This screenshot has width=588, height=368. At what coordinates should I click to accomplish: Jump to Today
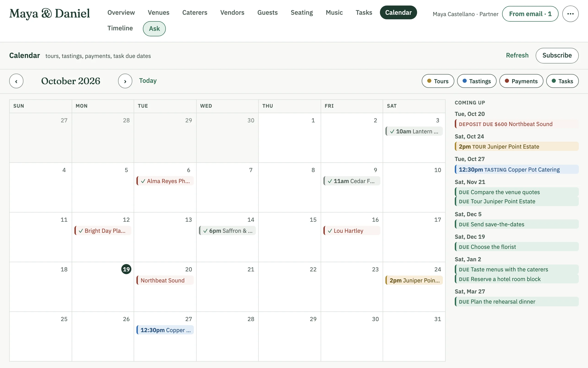(x=148, y=81)
